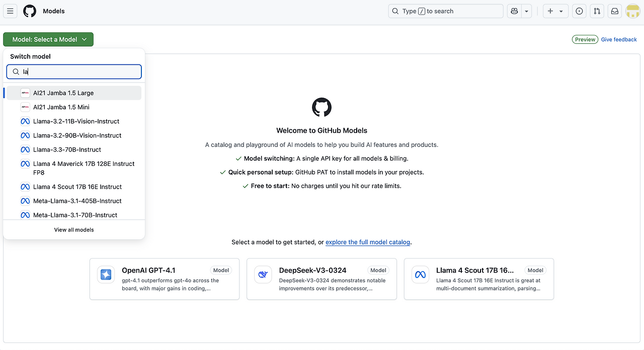Viewport: 644px width, 350px height.
Task: Open the create new plus menu
Action: [555, 11]
